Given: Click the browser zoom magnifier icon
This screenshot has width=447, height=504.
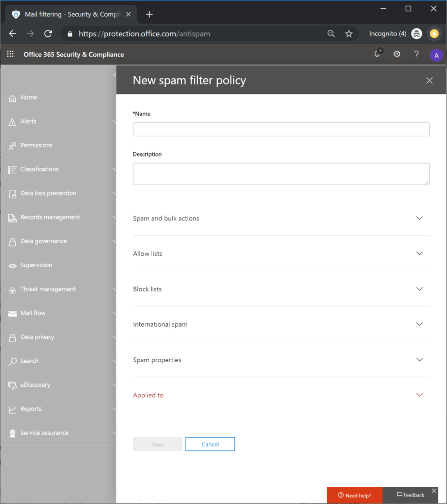Looking at the screenshot, I should [331, 33].
